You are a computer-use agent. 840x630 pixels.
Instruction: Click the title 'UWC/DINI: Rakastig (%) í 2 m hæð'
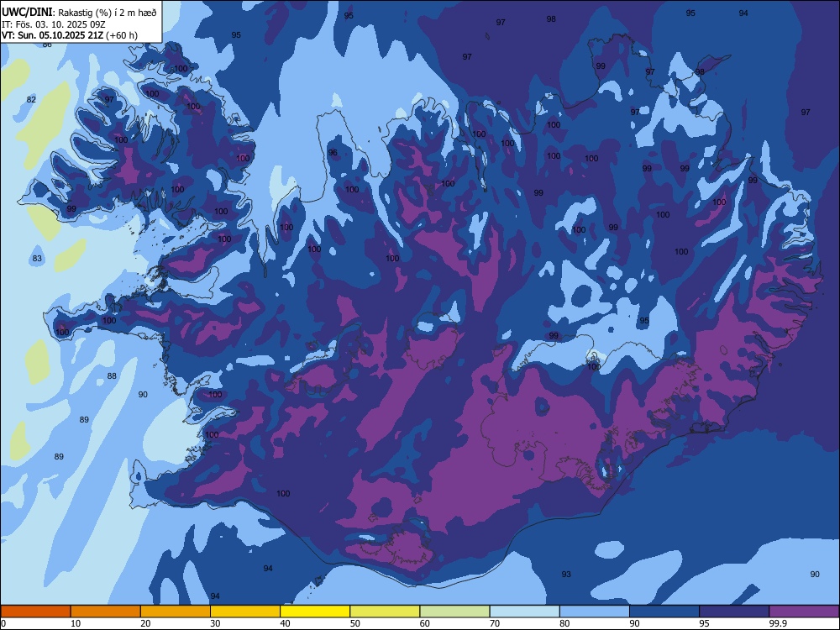79,12
